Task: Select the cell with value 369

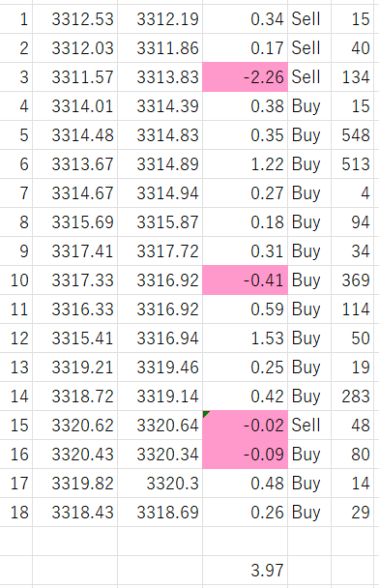Action: point(352,280)
